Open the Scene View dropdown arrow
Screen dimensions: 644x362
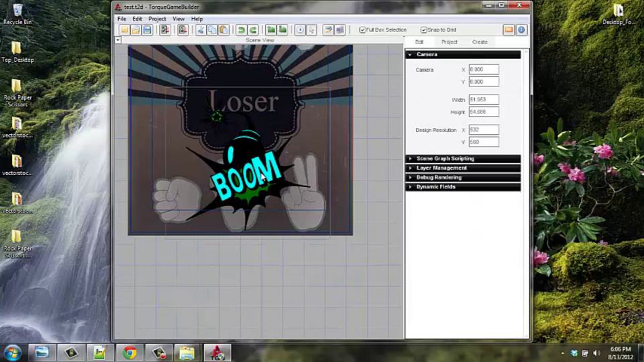click(x=118, y=40)
